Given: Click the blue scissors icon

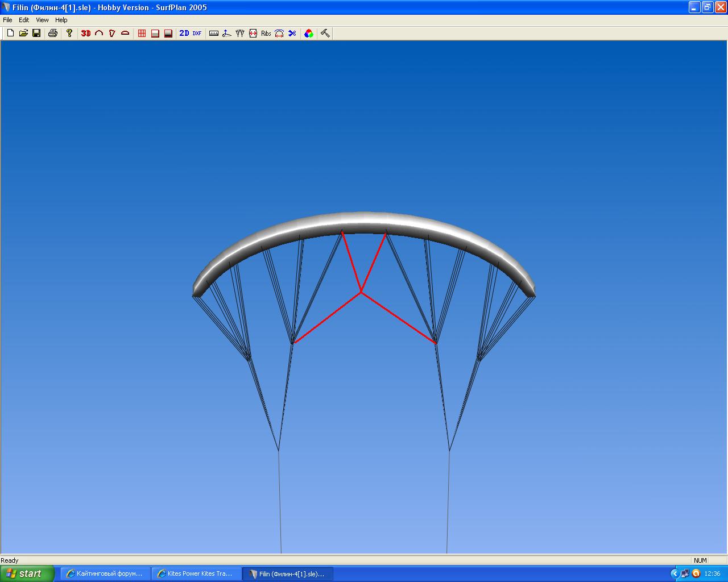Looking at the screenshot, I should [x=292, y=34].
